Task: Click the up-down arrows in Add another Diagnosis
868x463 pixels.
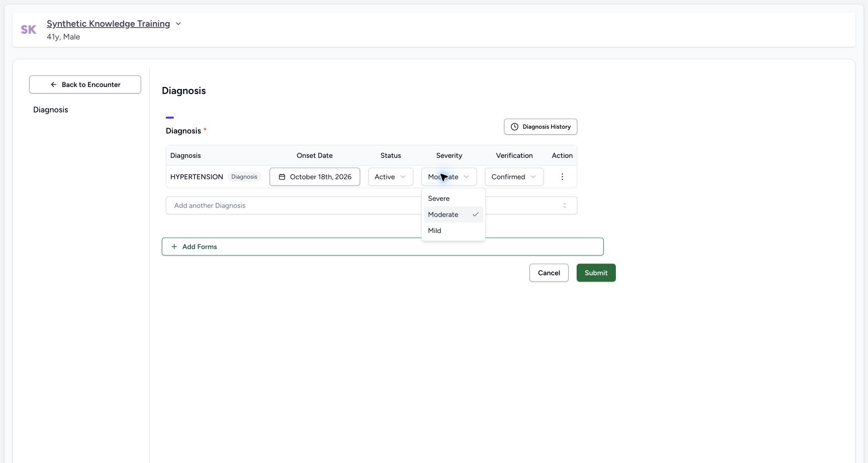Action: click(565, 206)
